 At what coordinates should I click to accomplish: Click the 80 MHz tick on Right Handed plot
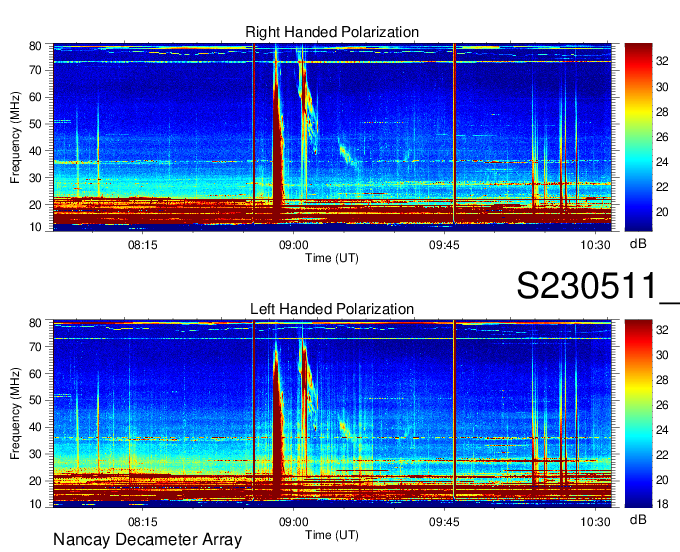click(35, 46)
